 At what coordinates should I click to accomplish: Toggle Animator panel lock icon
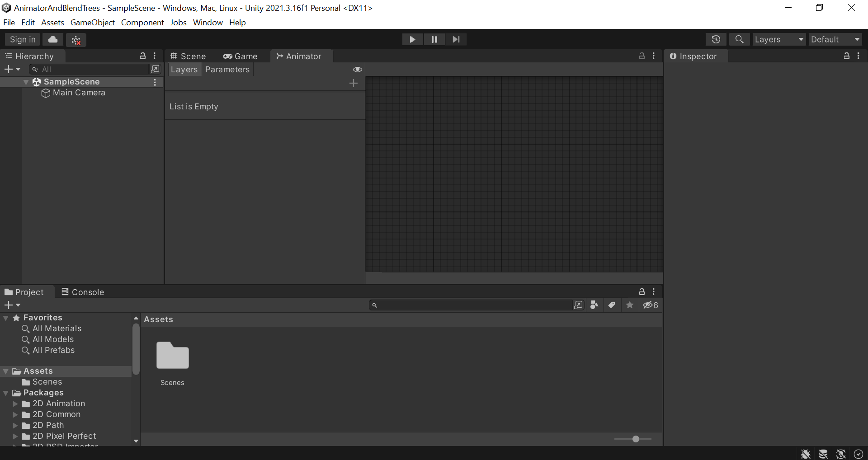pos(642,56)
